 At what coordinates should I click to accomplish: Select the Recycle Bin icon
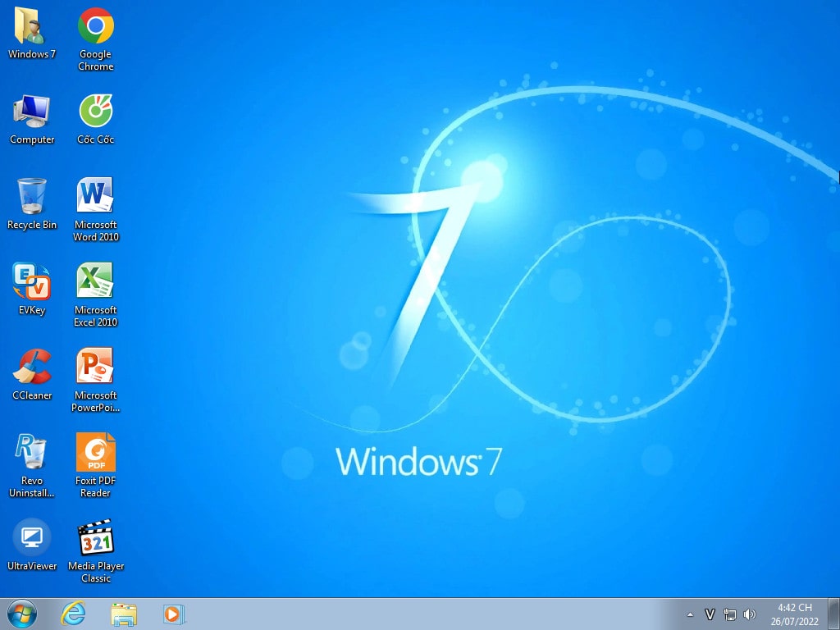coord(32,204)
